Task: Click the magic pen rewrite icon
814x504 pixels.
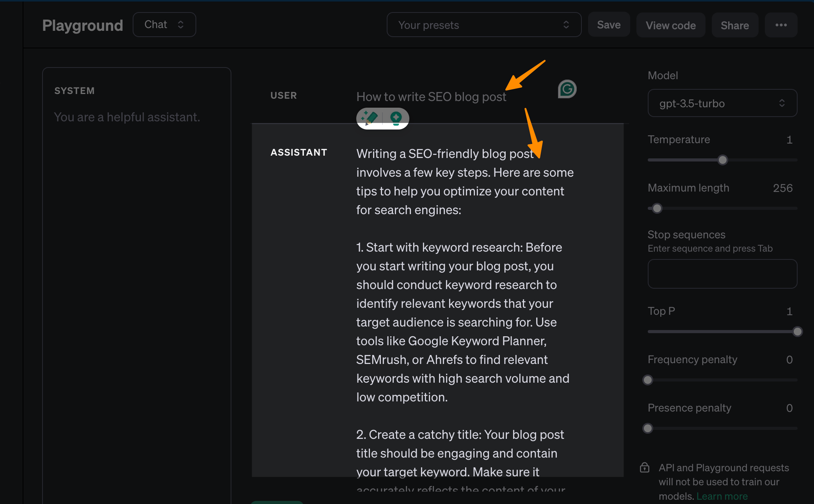Action: (x=369, y=118)
